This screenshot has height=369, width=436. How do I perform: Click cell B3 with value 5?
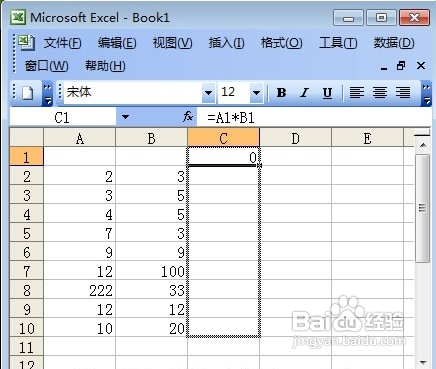[151, 195]
